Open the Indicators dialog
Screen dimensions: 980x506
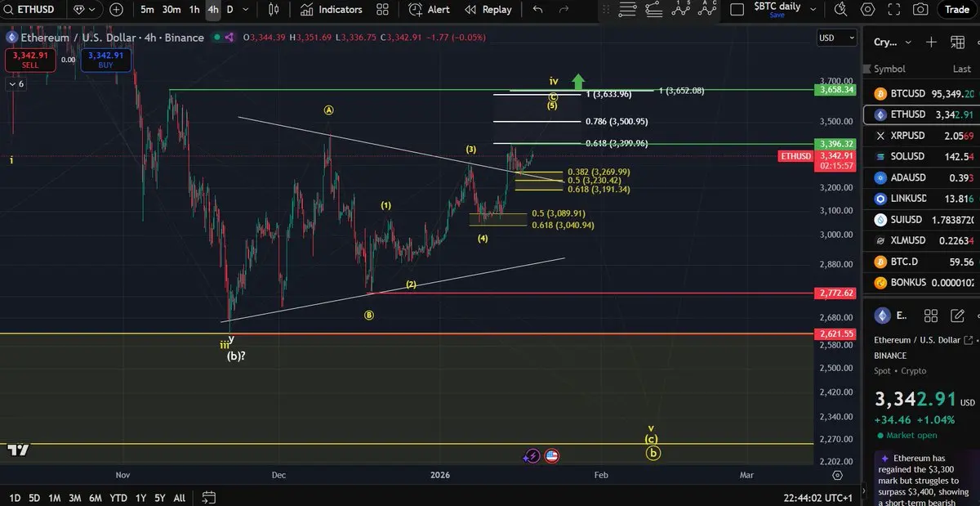pos(331,10)
